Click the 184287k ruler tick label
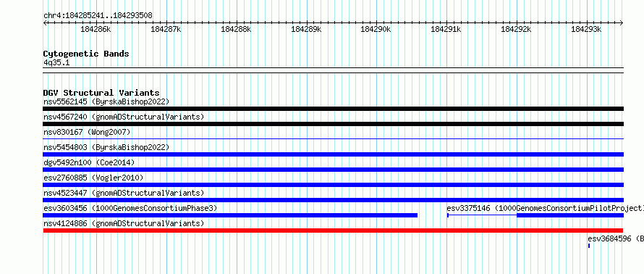The height and width of the screenshot is (274, 644). (x=166, y=29)
